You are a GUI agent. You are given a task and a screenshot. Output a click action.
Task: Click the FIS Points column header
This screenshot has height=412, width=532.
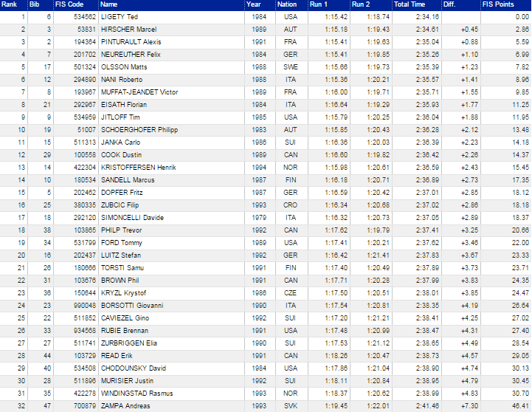[497, 4]
